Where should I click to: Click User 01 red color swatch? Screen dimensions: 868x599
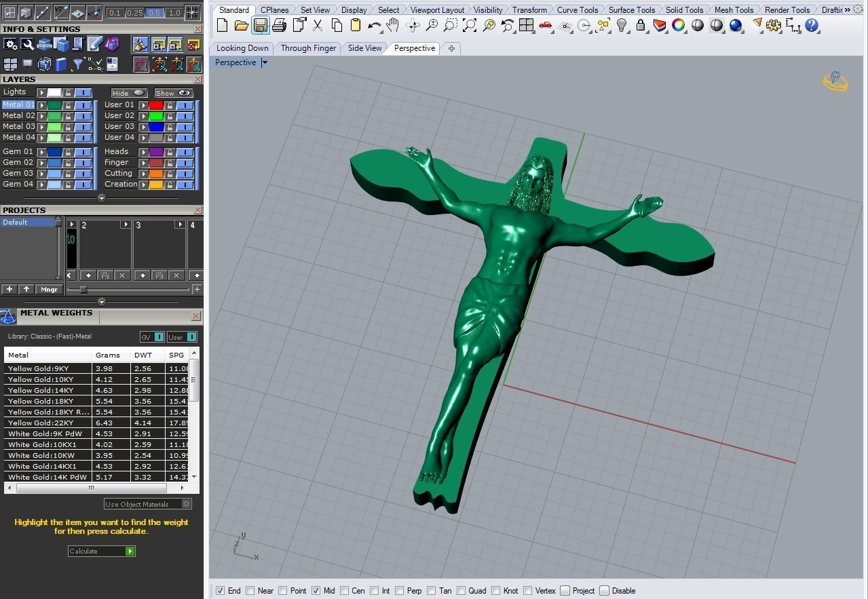(x=156, y=105)
